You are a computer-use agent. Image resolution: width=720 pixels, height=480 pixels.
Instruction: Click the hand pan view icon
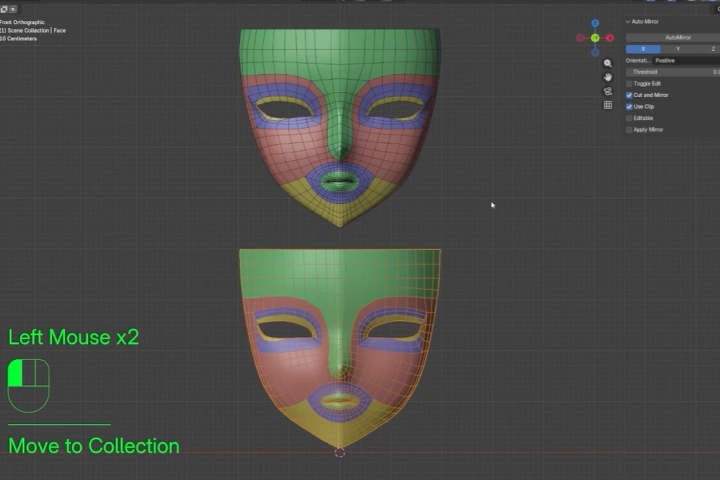click(x=608, y=77)
